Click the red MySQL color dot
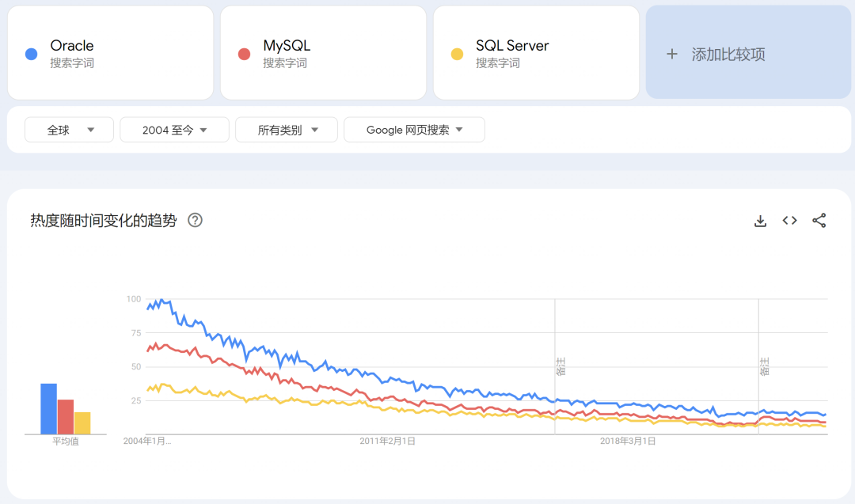The image size is (855, 504). (x=245, y=54)
